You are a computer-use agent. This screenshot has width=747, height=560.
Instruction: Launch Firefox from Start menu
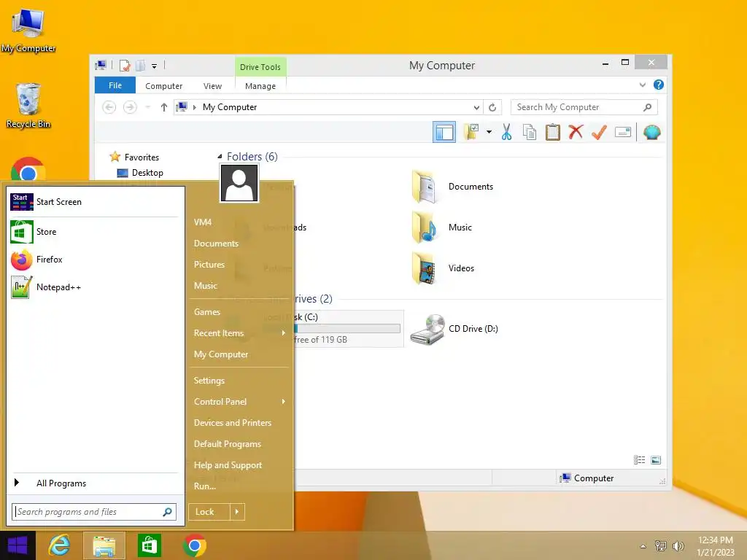(94, 260)
